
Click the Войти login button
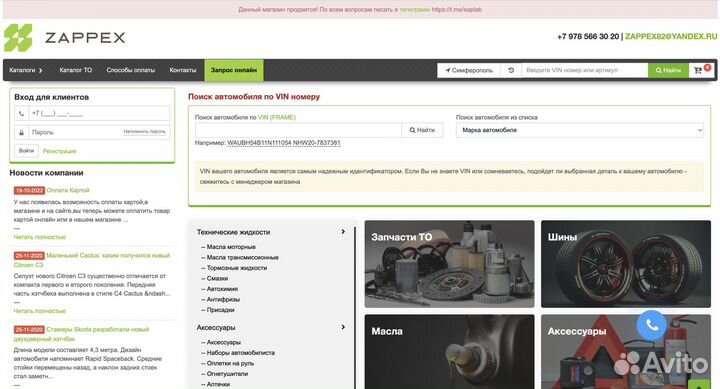point(26,151)
